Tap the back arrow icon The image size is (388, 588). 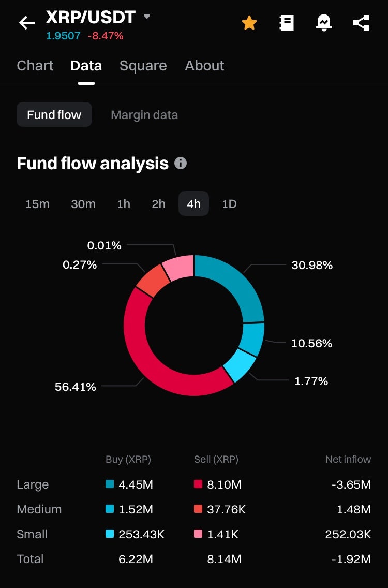pyautogui.click(x=27, y=23)
